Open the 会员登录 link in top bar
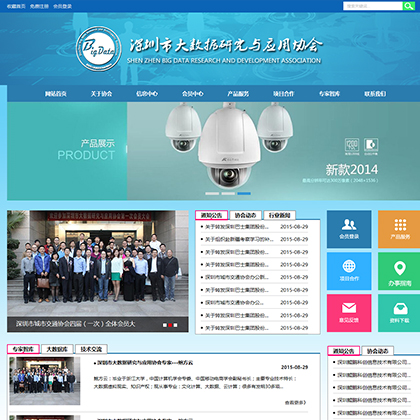The height and width of the screenshot is (420, 420). [x=62, y=6]
